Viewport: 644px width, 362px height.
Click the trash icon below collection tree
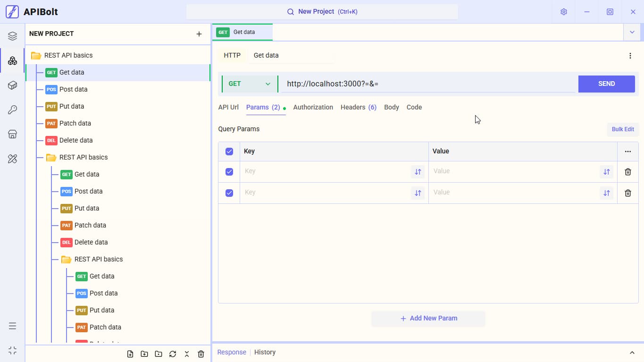point(201,354)
